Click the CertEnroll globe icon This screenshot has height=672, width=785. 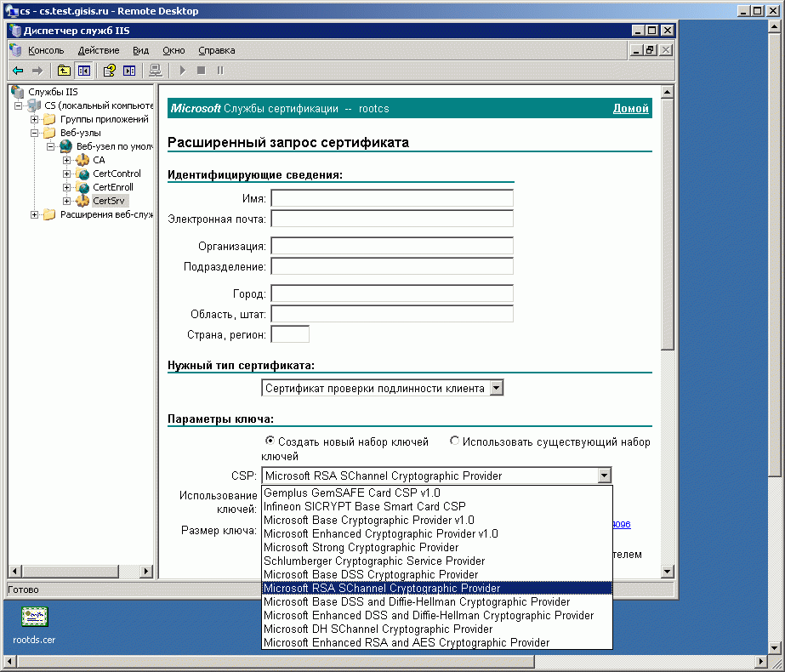(x=82, y=187)
